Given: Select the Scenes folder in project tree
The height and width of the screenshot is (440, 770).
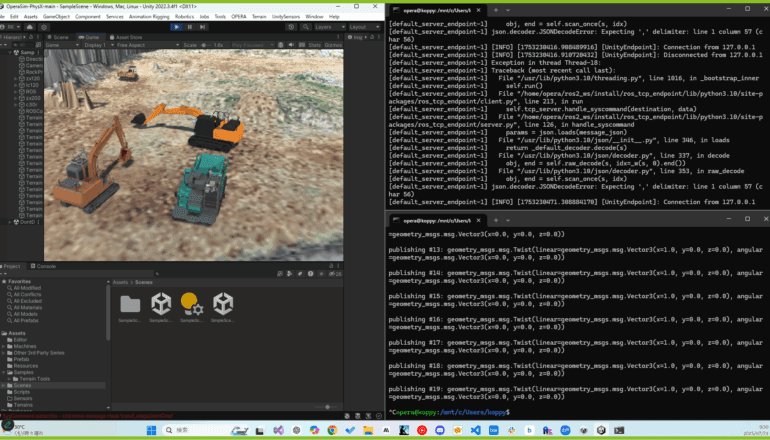Looking at the screenshot, I should [23, 385].
